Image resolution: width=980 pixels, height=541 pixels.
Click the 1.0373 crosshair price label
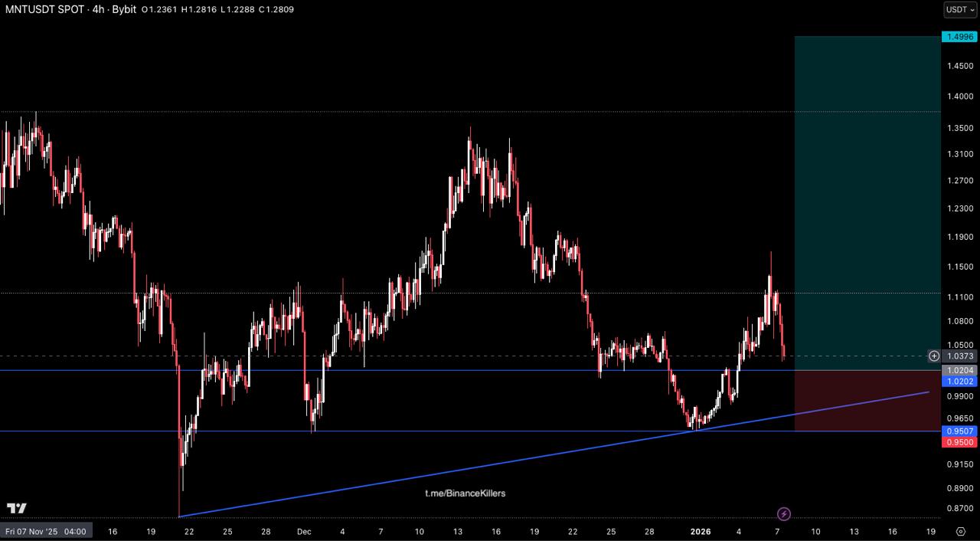click(x=960, y=356)
